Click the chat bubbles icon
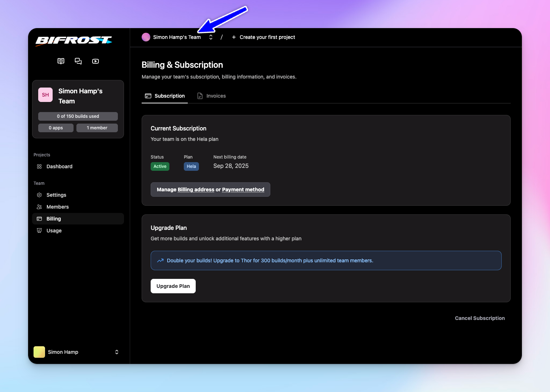Screen dimensions: 550x392 tap(78, 61)
